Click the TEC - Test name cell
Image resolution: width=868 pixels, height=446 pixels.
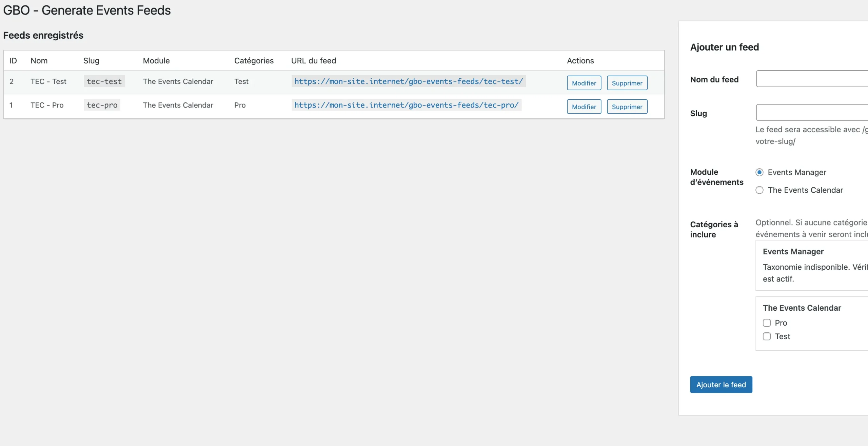point(48,81)
